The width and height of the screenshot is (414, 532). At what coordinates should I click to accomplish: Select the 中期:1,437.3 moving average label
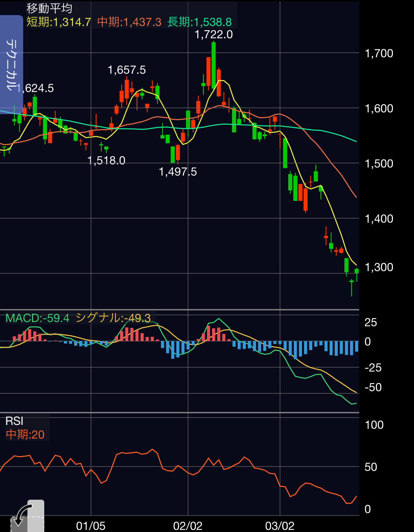tap(129, 22)
